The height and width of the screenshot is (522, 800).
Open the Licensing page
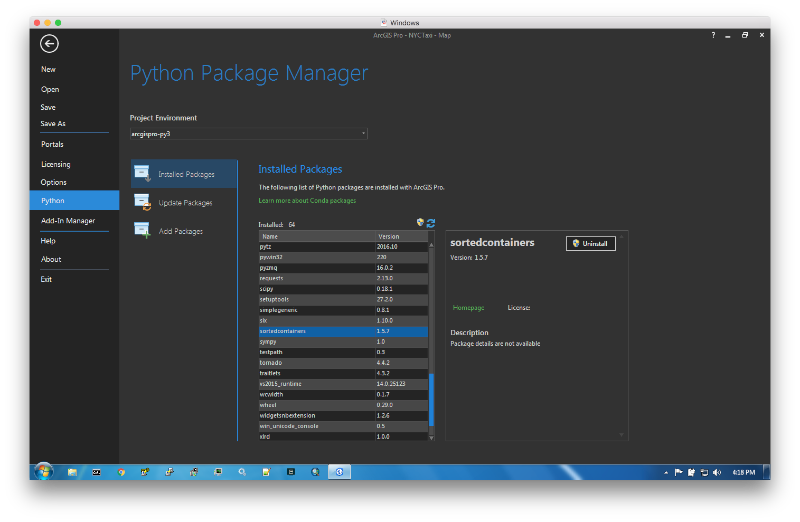point(56,164)
